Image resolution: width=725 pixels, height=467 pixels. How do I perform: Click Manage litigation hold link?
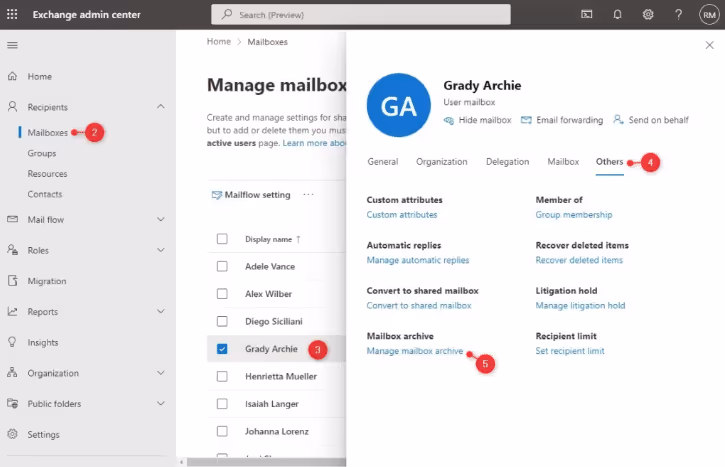point(580,305)
